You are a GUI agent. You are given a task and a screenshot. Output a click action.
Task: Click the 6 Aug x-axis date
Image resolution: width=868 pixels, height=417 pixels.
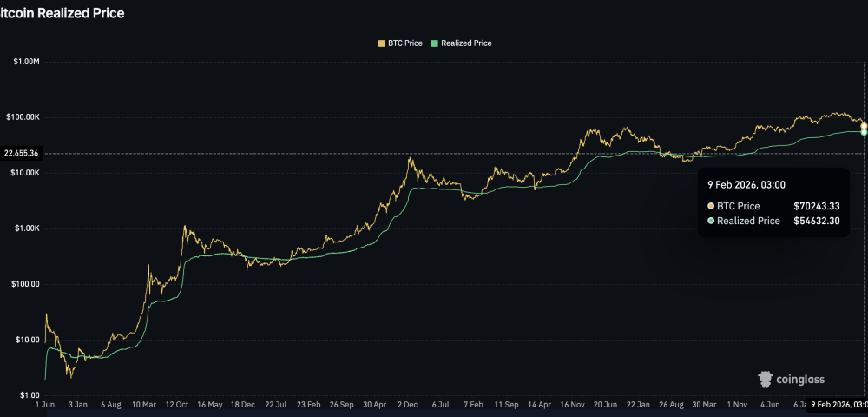(x=111, y=406)
